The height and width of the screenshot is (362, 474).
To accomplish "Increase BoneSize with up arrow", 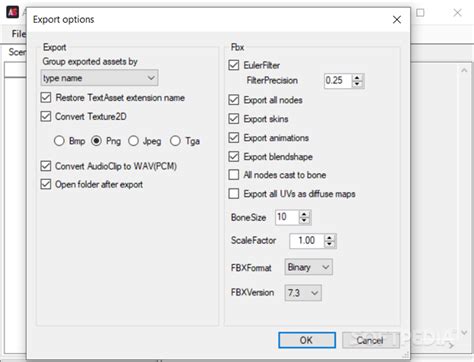I will coord(304,214).
